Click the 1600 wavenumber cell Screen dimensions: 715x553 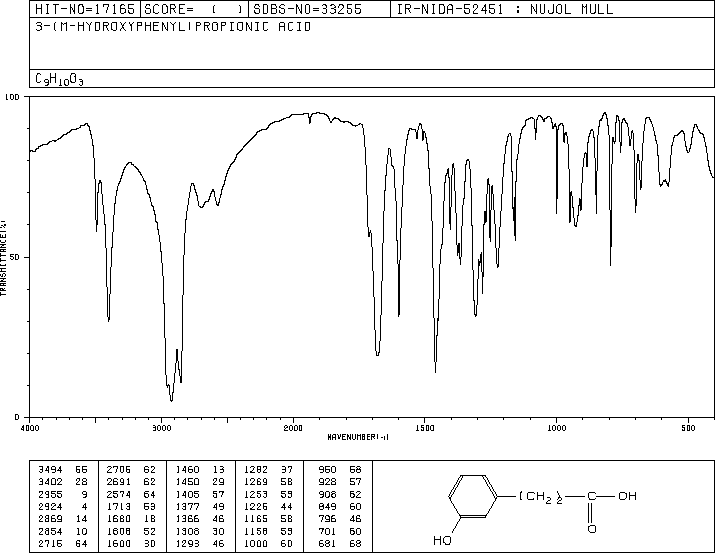(x=119, y=544)
